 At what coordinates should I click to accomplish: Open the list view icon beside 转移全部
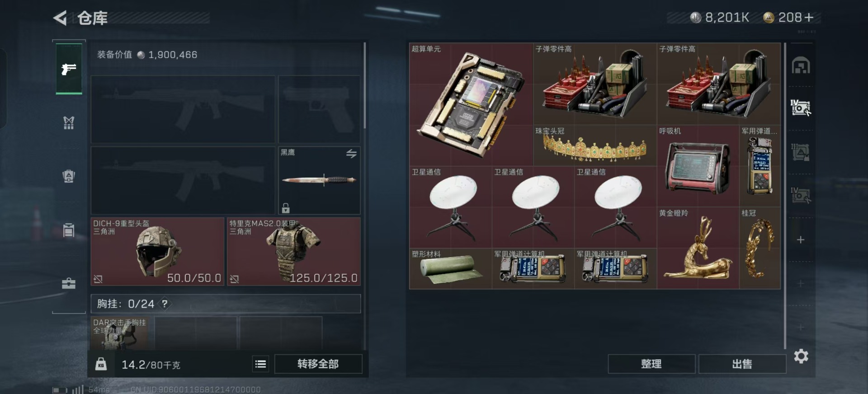(x=260, y=364)
